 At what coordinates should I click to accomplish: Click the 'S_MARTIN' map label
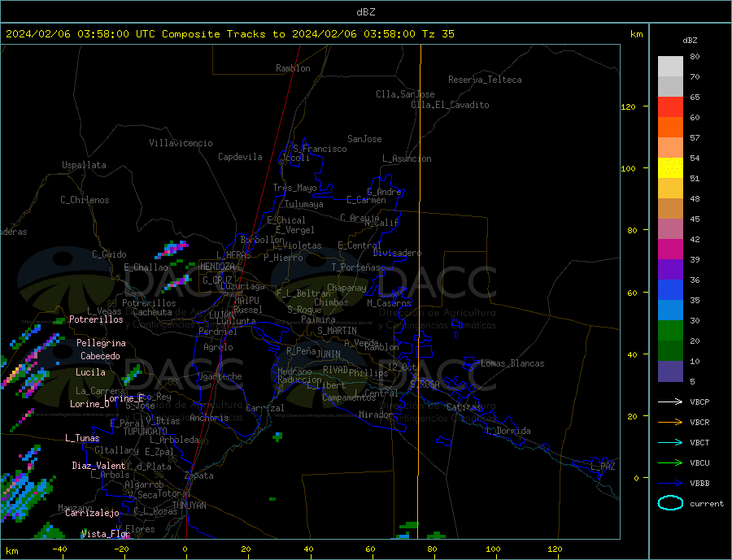337,331
